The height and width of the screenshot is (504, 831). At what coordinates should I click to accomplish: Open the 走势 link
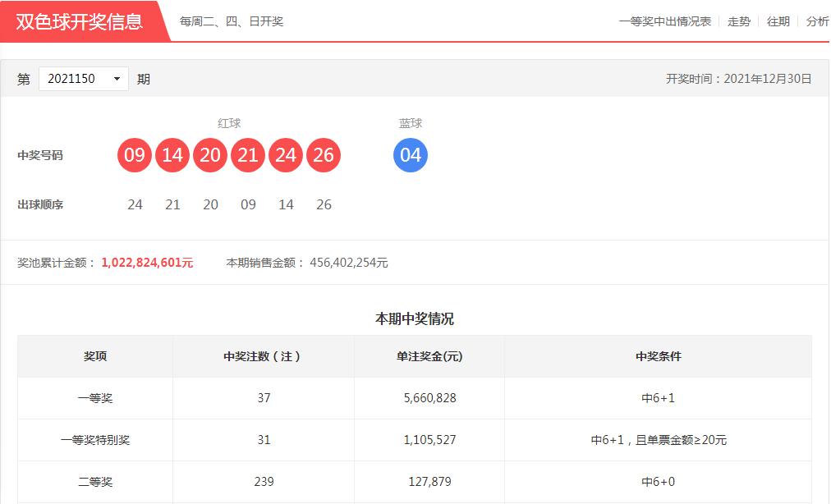coord(739,21)
